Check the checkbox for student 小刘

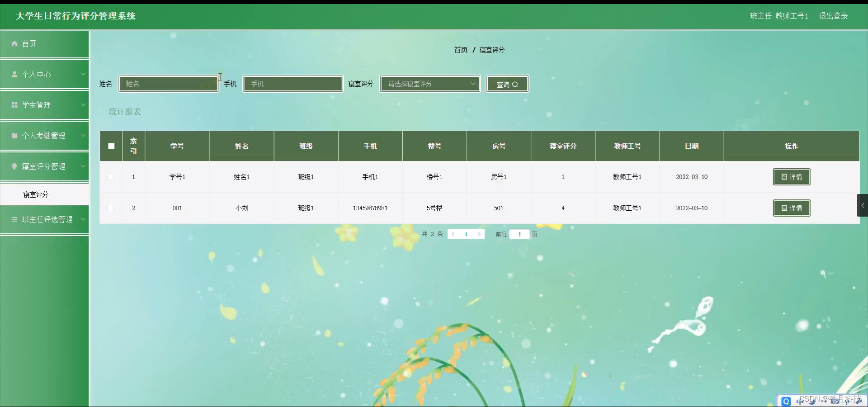tap(111, 208)
